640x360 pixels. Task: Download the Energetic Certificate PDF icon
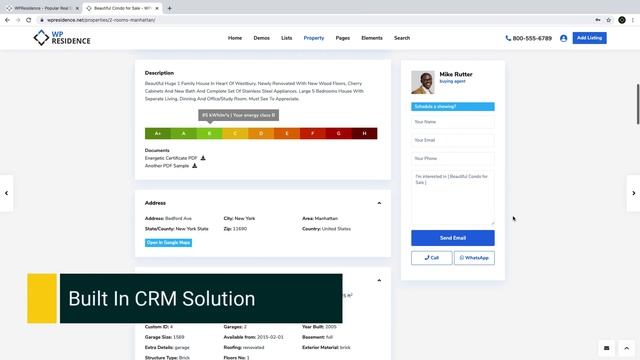(x=203, y=158)
